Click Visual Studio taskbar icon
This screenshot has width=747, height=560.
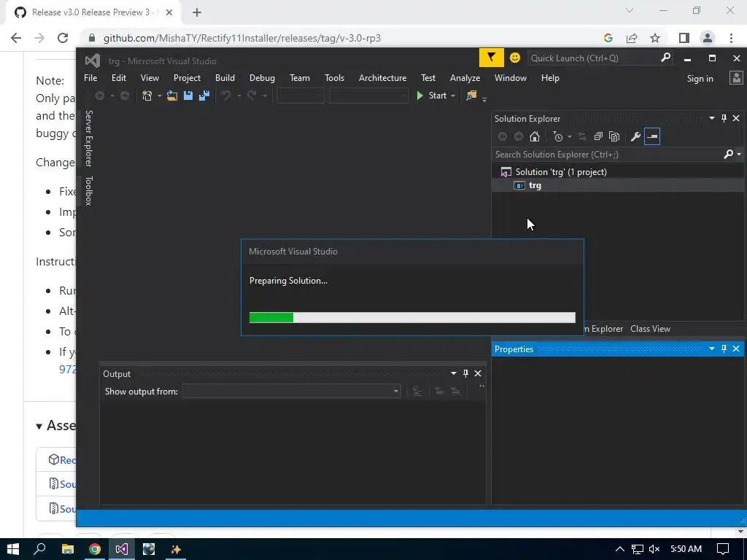pyautogui.click(x=122, y=549)
